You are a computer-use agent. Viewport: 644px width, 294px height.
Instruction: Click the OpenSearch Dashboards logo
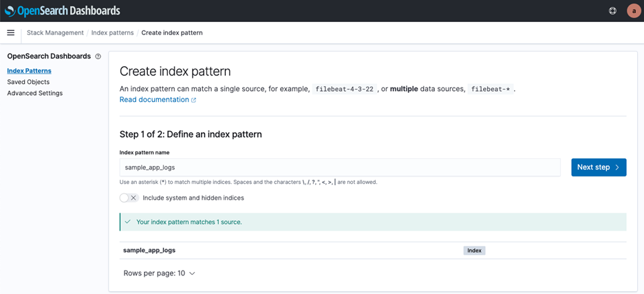62,11
